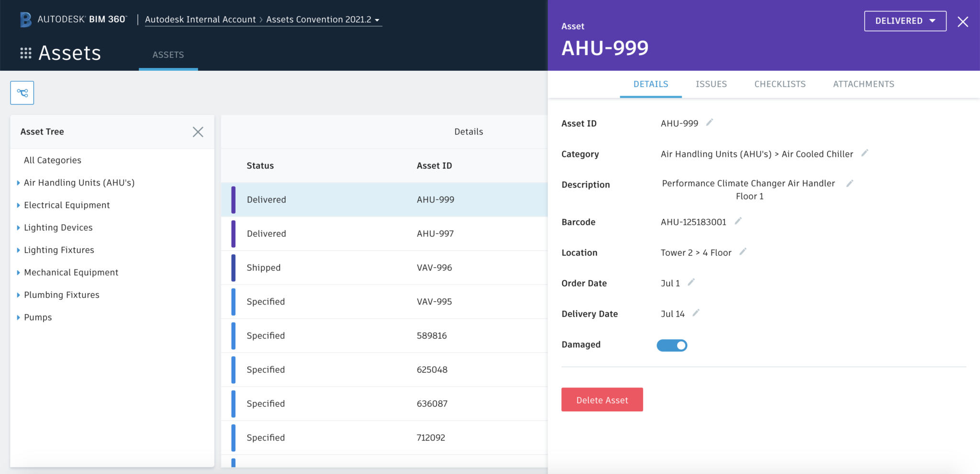The width and height of the screenshot is (980, 474).
Task: Open the relationships tool in the toolbar
Action: pyautogui.click(x=22, y=92)
